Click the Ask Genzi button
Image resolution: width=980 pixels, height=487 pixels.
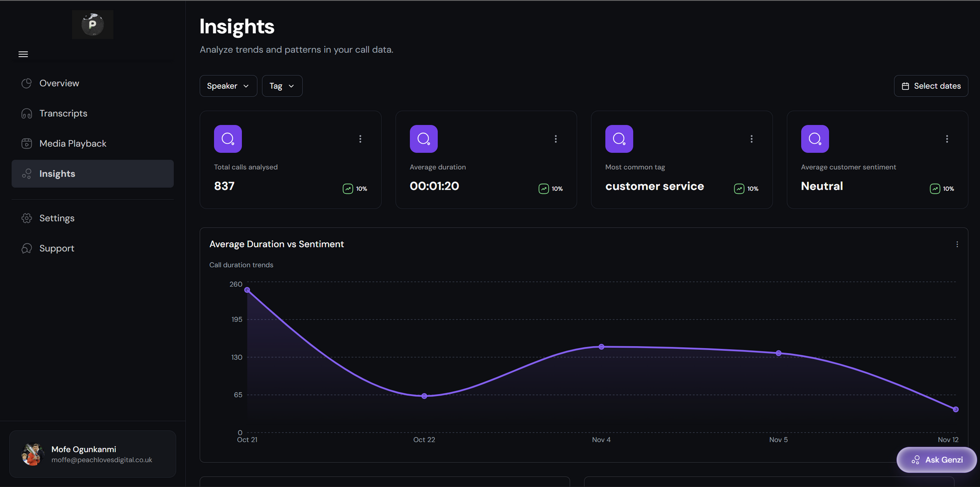937,459
